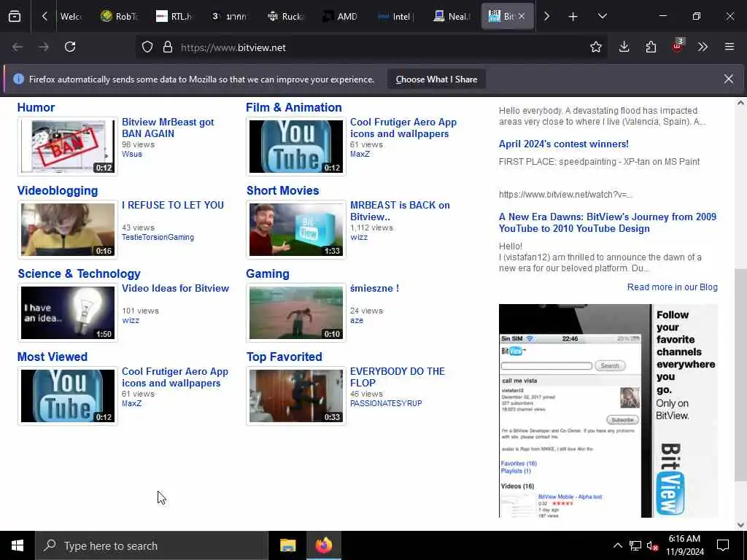Open the Short Movies category
Viewport: 747px width, 560px height.
point(282,190)
